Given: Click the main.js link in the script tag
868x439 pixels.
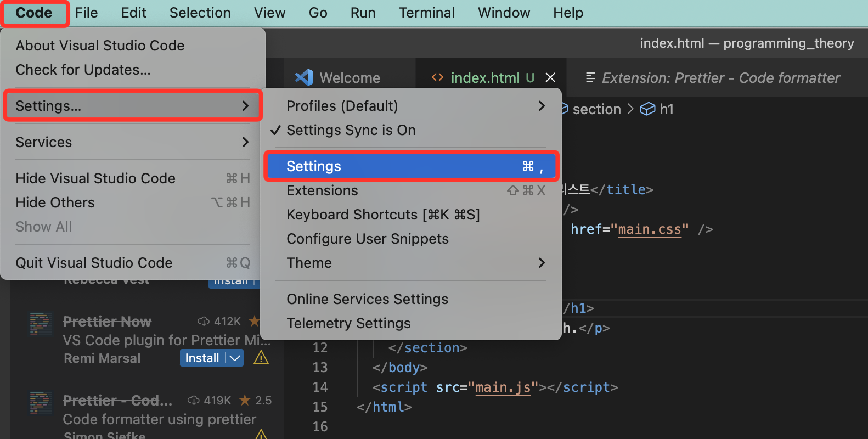Looking at the screenshot, I should [503, 387].
